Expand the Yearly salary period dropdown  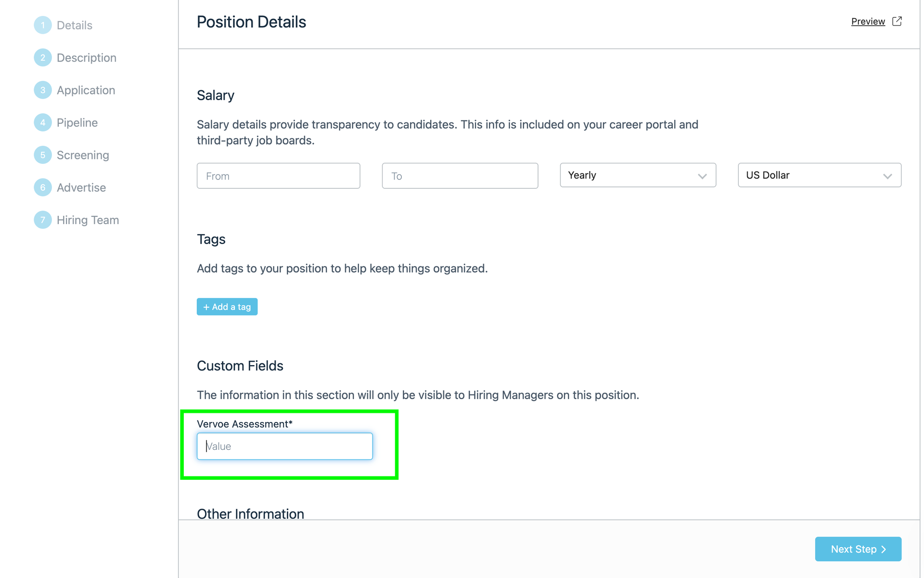(x=638, y=175)
